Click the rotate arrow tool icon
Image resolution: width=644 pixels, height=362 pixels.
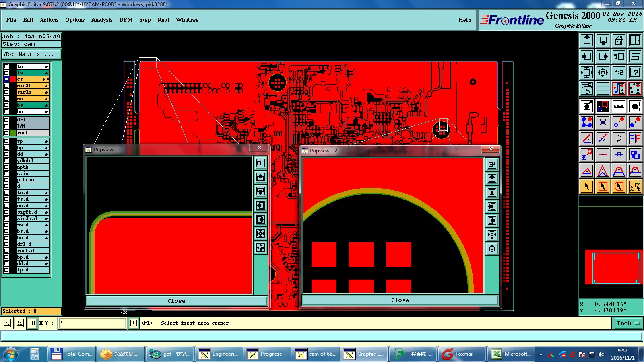pyautogui.click(x=619, y=138)
